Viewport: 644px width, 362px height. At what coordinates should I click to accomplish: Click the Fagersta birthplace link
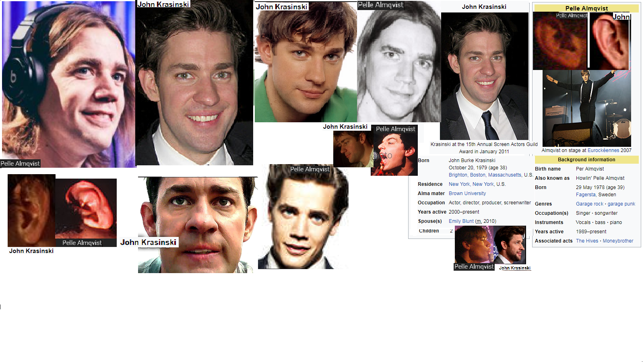[585, 195]
